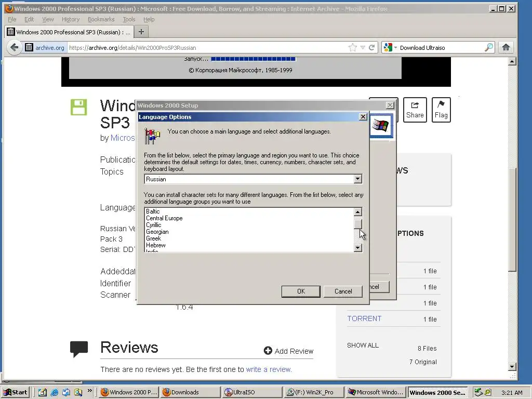Select Hebrew in the language groups list

click(156, 245)
